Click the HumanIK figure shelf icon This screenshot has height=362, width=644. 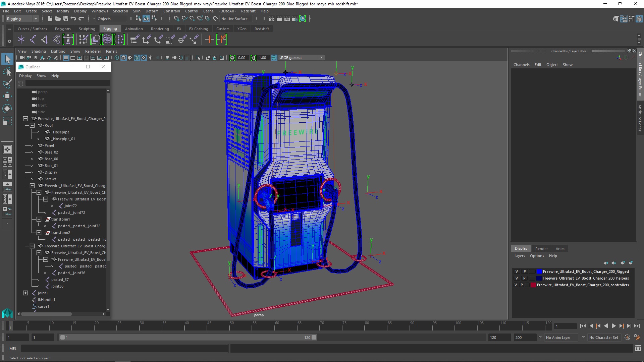point(68,40)
